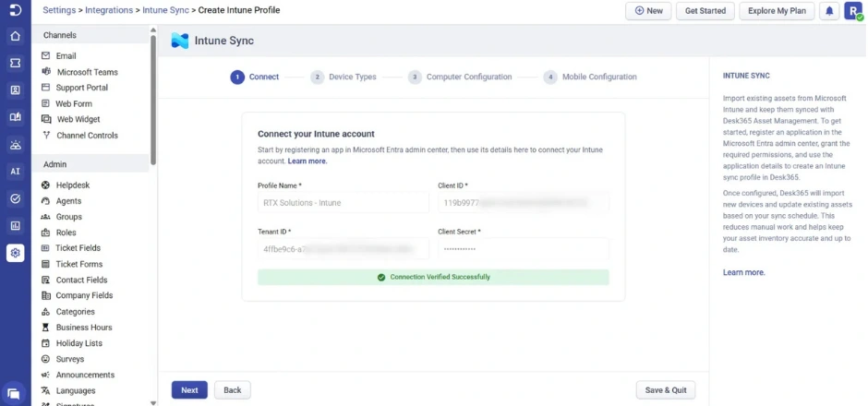The height and width of the screenshot is (406, 868).
Task: Go to step 1 Connect
Action: (x=255, y=77)
